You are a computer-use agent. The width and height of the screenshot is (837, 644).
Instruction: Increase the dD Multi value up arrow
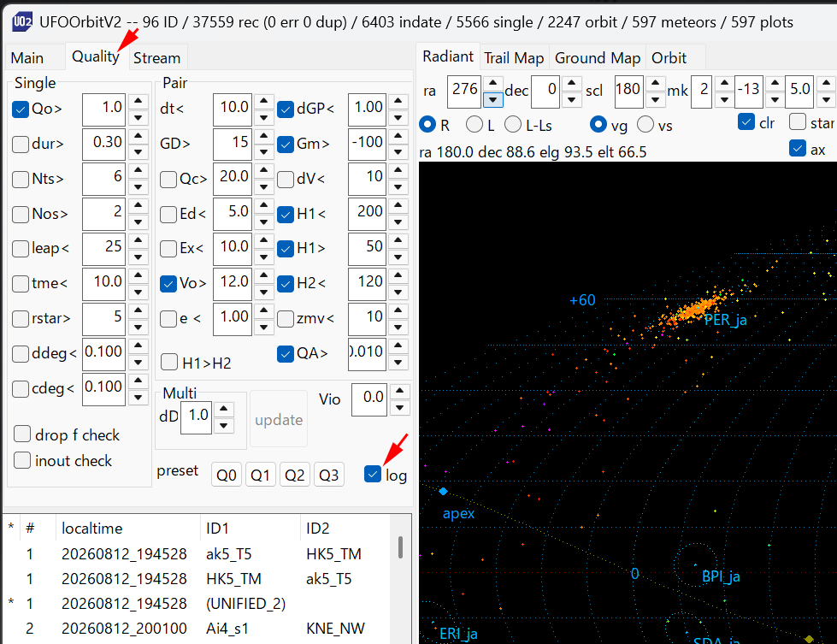(x=224, y=410)
